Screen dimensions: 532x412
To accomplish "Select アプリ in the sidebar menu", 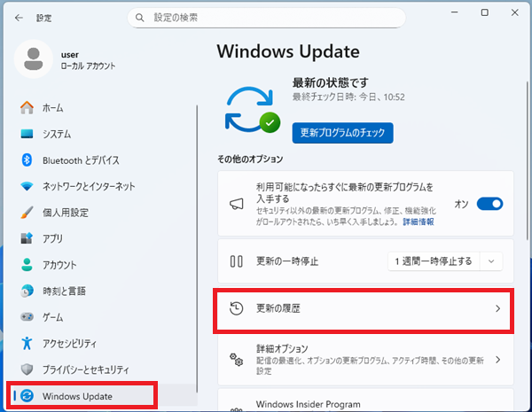I will pos(52,238).
